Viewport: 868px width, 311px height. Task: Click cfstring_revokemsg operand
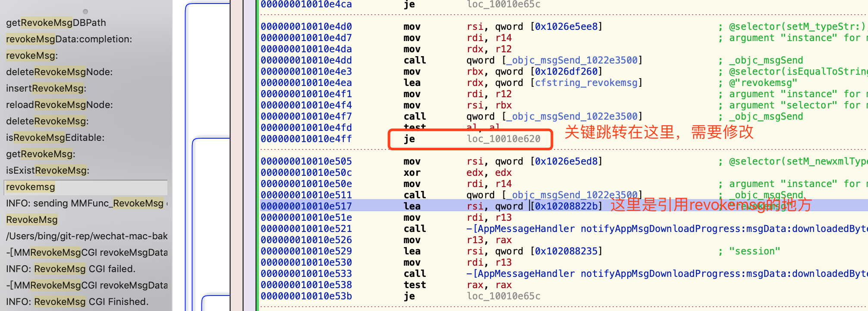point(586,83)
